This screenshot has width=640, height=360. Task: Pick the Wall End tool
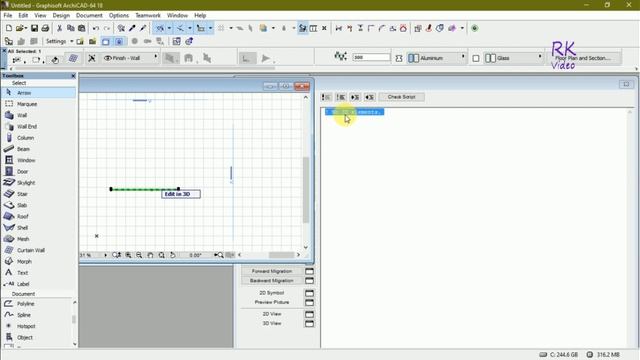(x=39, y=127)
